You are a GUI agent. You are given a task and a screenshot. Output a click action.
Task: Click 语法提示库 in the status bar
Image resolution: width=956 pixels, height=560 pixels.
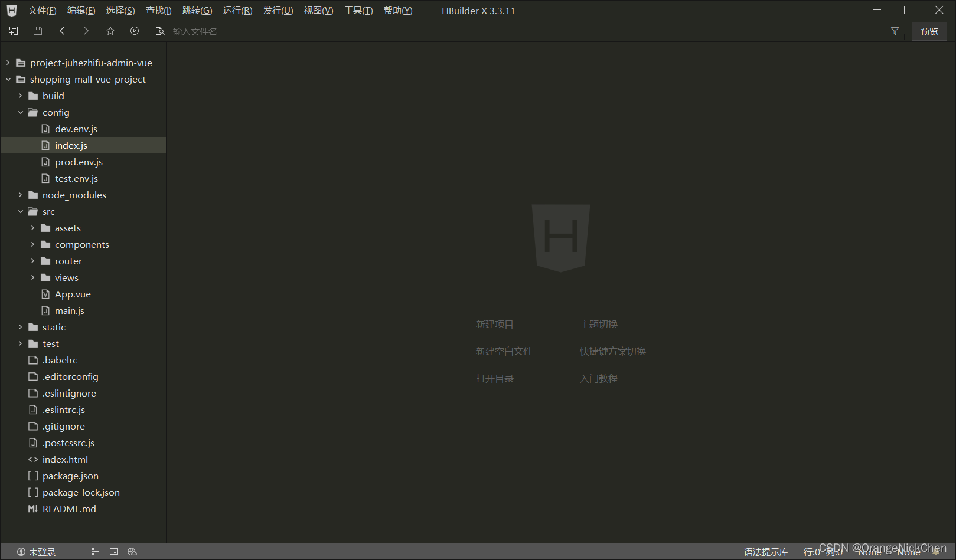click(x=766, y=552)
